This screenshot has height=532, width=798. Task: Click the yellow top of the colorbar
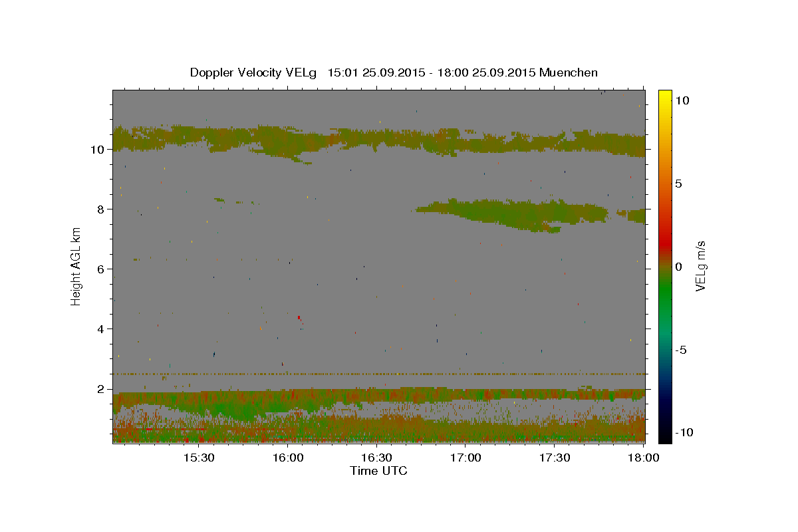[x=665, y=96]
